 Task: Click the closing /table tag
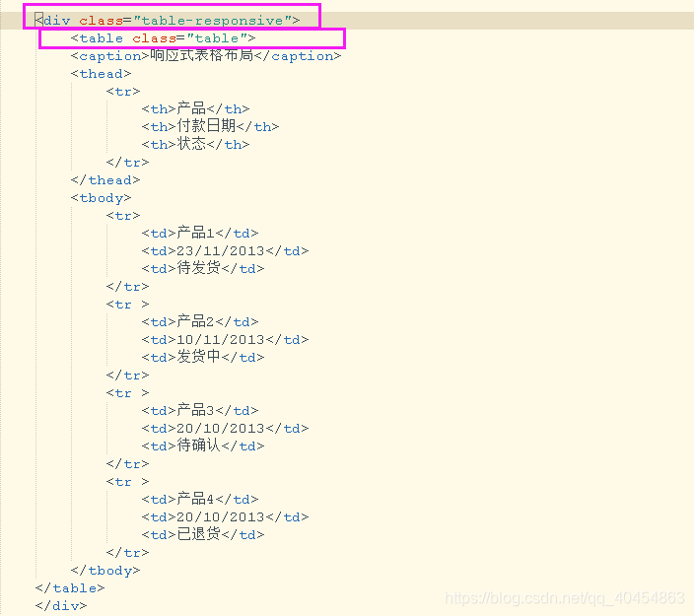(x=70, y=588)
